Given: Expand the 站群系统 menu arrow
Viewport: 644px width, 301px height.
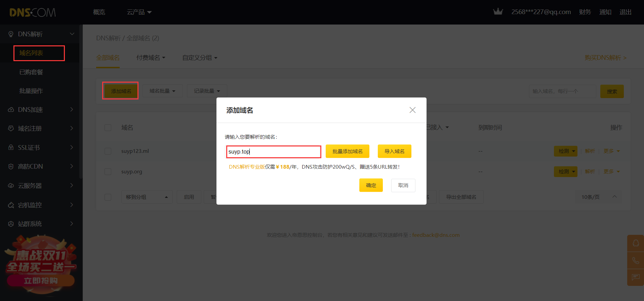Looking at the screenshot, I should (72, 224).
